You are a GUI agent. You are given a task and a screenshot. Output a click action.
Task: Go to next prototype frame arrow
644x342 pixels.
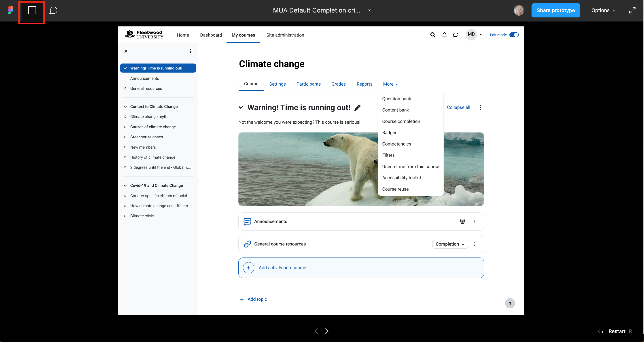click(x=326, y=331)
